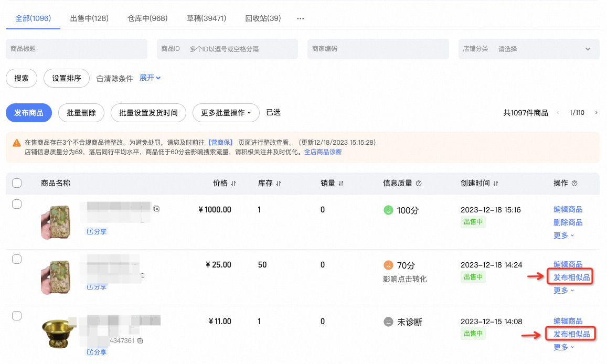Click 出售中 badge under 2023-12-15 14:08
This screenshot has width=607, height=364.
[x=473, y=334]
